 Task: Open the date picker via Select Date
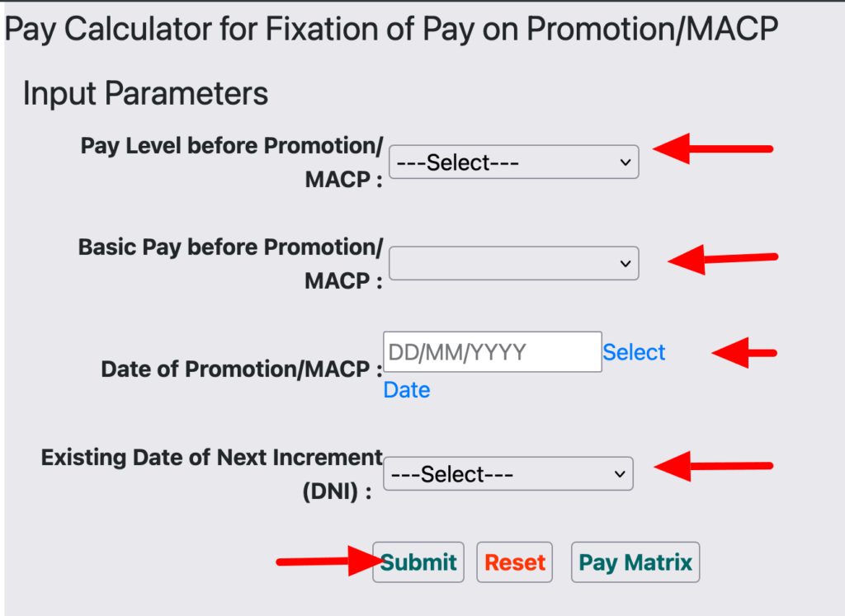[x=635, y=352]
